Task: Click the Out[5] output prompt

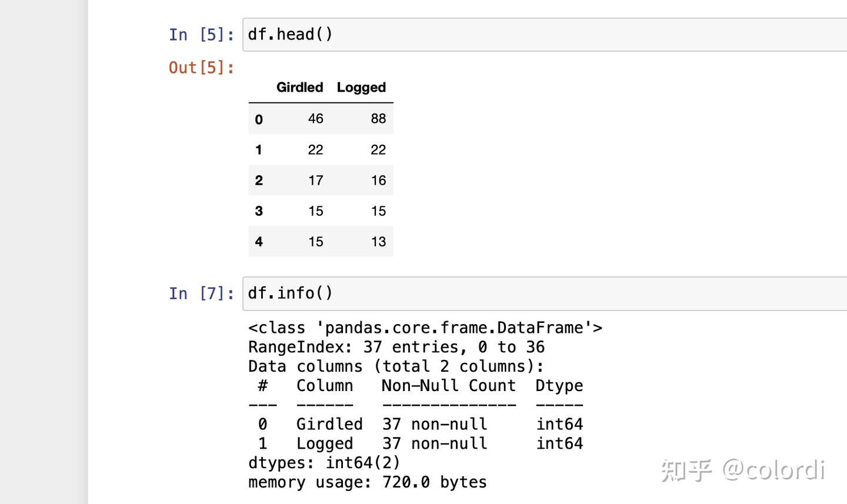Action: [x=201, y=68]
